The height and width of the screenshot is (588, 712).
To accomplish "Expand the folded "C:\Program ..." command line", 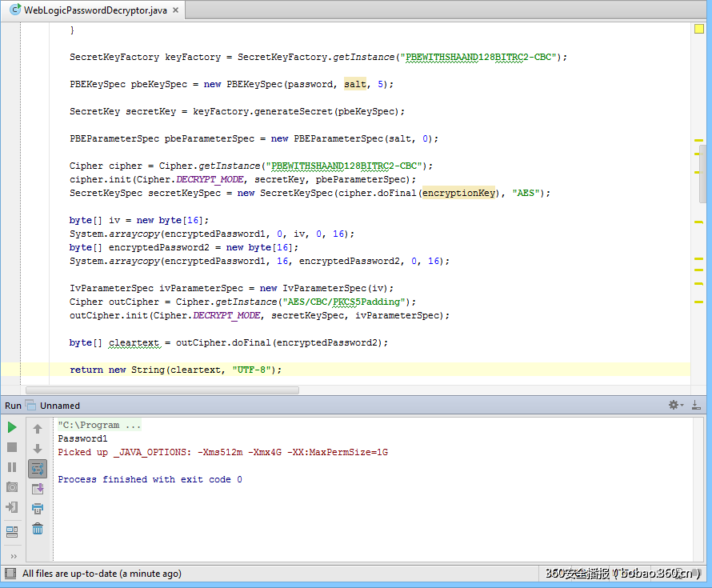I will coord(99,425).
